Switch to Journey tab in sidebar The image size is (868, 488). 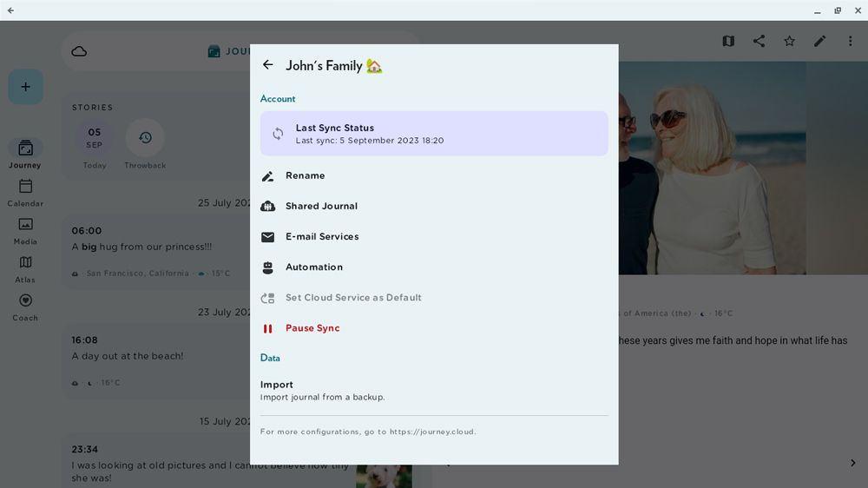coord(25,154)
